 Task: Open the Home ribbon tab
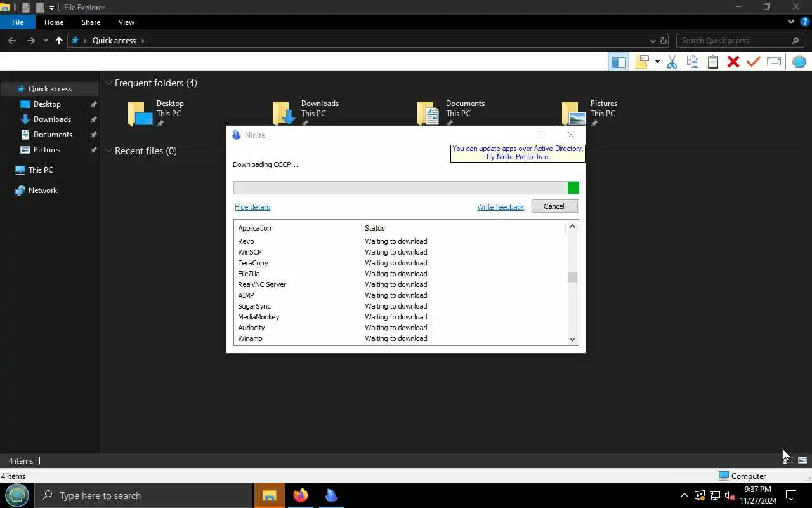[x=54, y=22]
